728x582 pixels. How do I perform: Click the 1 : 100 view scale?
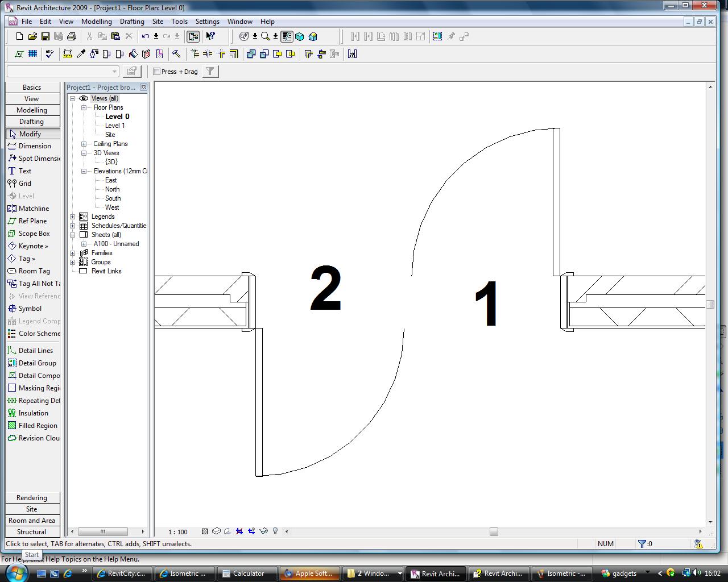tap(178, 532)
